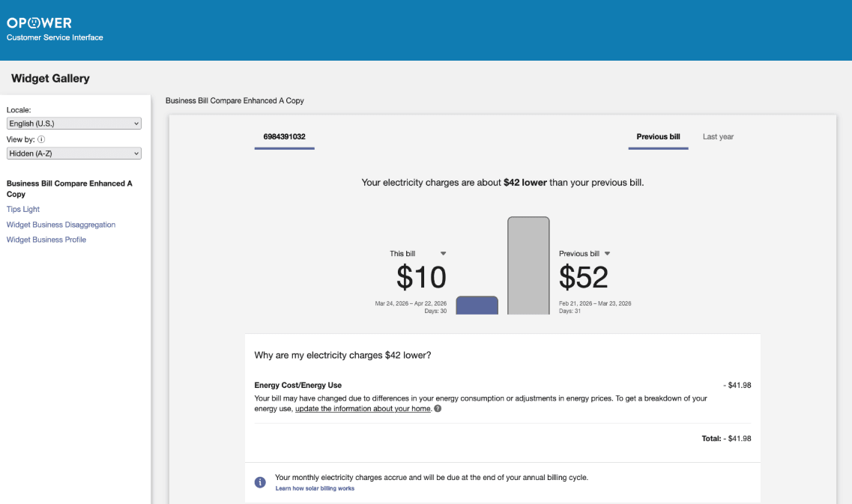
Task: Expand the This bill dropdown arrow
Action: [x=444, y=254]
